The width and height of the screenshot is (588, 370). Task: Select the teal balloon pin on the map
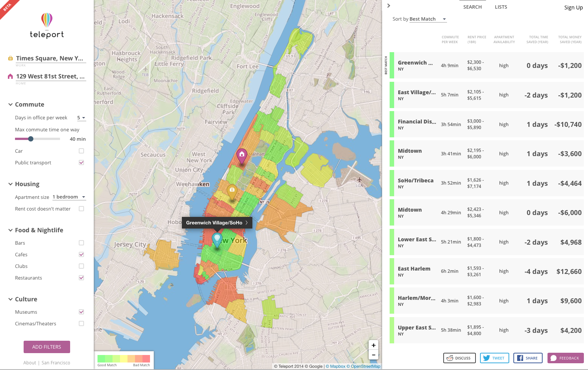click(x=217, y=240)
